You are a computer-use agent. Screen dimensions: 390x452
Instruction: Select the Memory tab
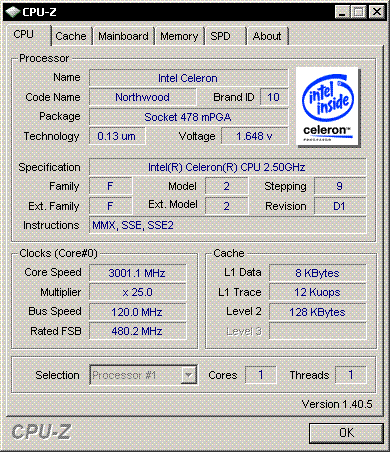coord(179,36)
